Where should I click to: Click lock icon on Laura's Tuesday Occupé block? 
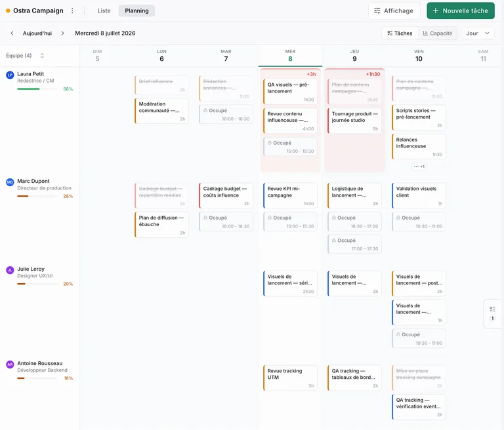[205, 110]
